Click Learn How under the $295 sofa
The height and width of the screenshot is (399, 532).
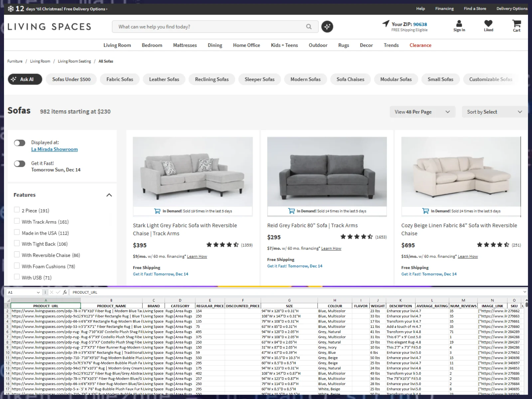tap(331, 248)
